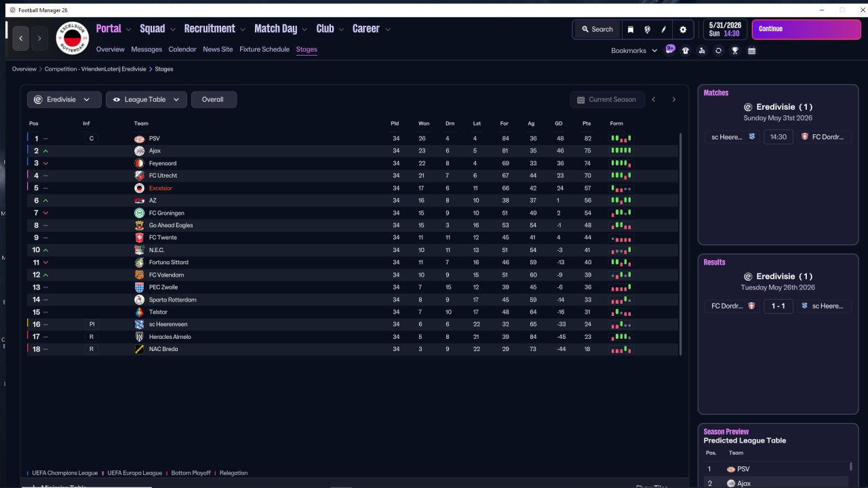Click the FC Volendam team name

[167, 275]
